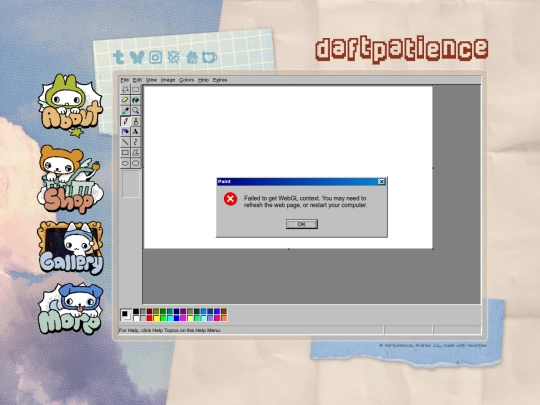Close the Paint error dialog

[381, 182]
